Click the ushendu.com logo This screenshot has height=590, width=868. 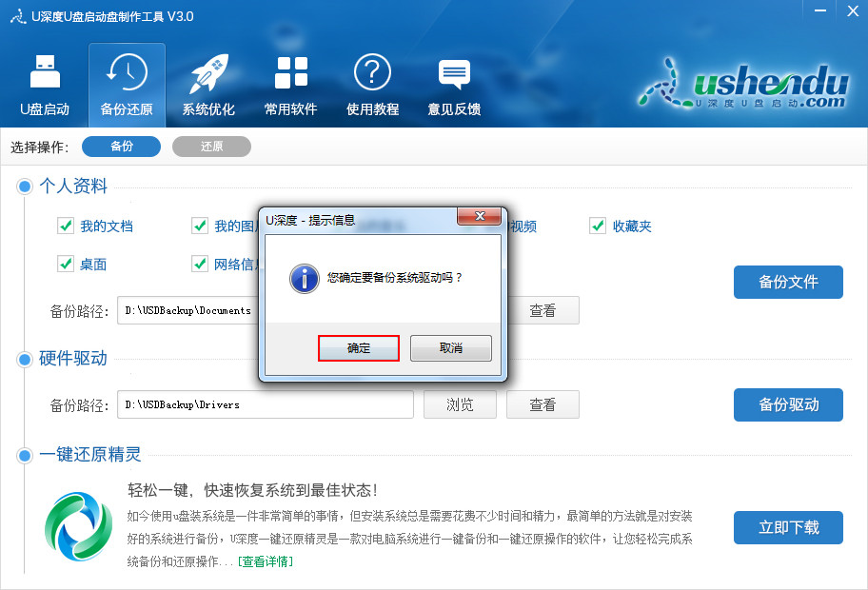744,84
